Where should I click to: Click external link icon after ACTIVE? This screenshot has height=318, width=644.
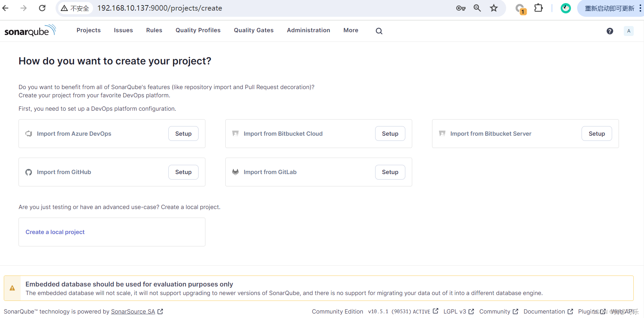click(x=436, y=311)
